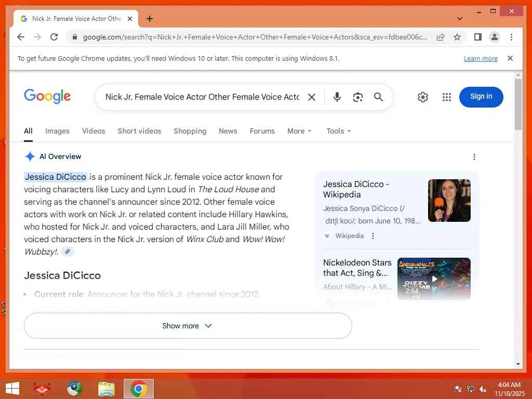Expand AI Overview with Show more

click(x=188, y=326)
